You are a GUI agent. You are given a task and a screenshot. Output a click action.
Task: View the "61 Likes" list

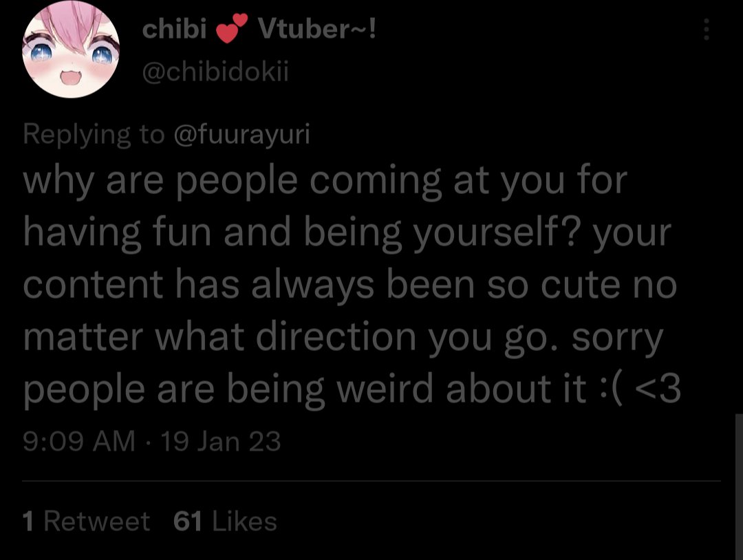click(x=225, y=521)
